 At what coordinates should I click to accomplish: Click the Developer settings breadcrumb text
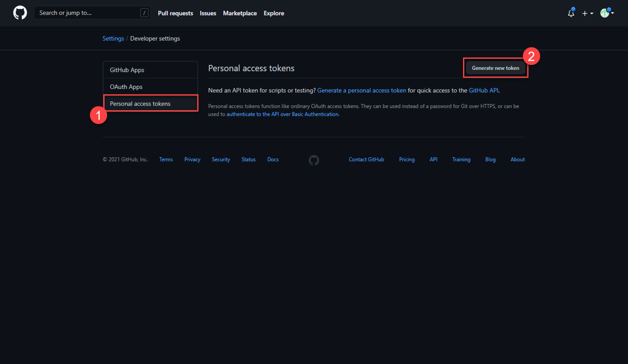(x=155, y=39)
